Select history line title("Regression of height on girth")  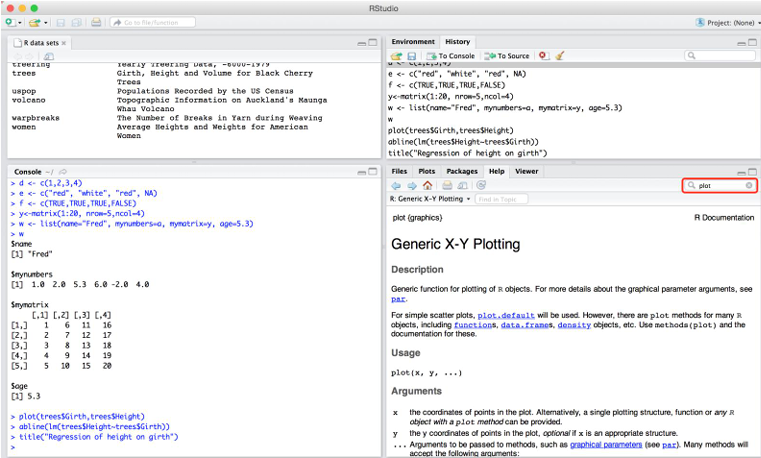point(467,153)
